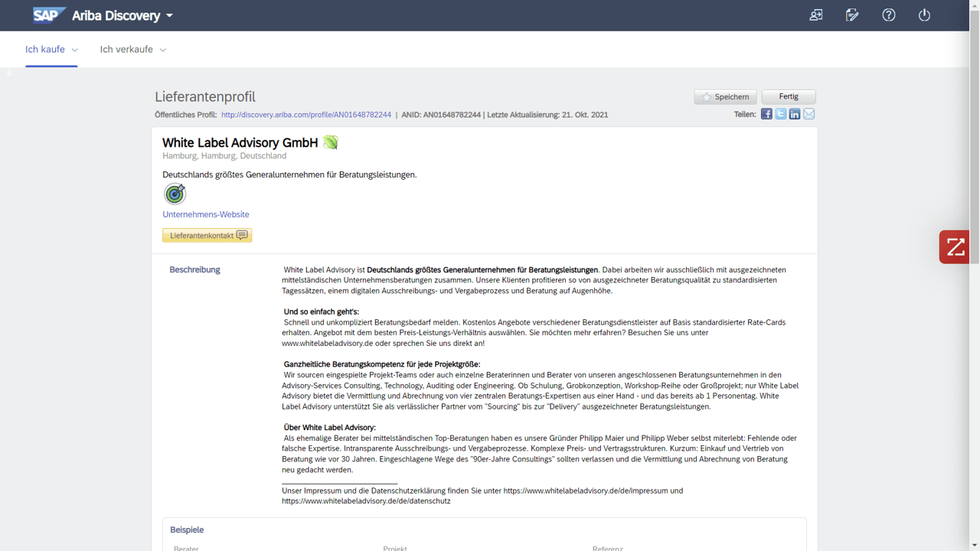980x551 pixels.
Task: Expand the Ich kaufe menu
Action: [x=51, y=49]
